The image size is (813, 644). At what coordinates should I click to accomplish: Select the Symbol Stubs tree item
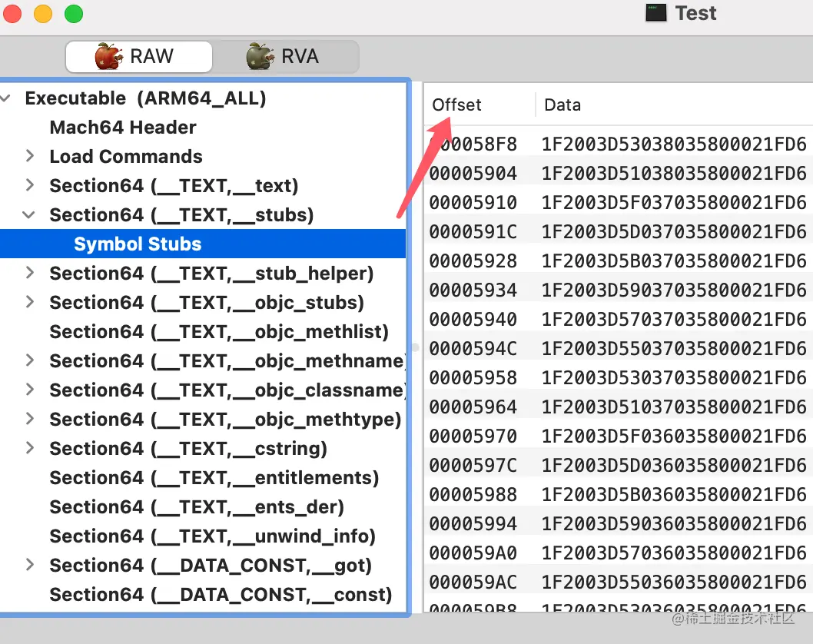click(203, 244)
